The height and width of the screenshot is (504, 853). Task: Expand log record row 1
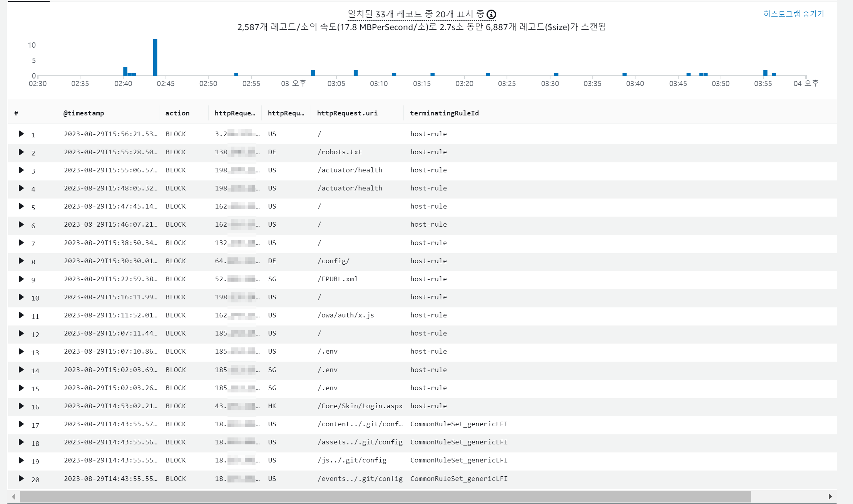pos(21,134)
